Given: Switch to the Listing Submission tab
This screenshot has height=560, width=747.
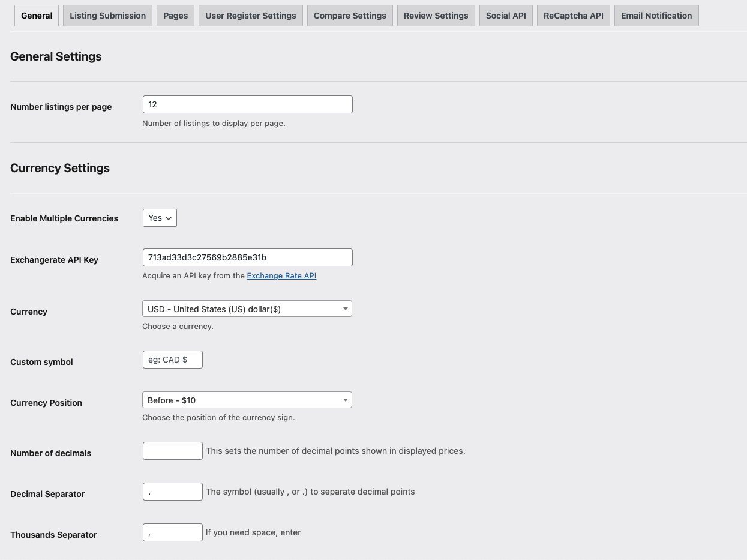Looking at the screenshot, I should coord(107,16).
